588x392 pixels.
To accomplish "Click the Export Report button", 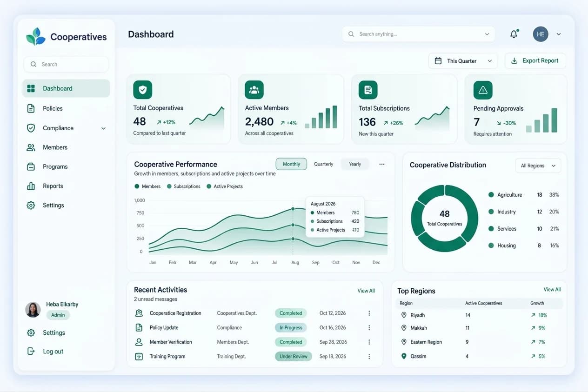I will (x=535, y=61).
